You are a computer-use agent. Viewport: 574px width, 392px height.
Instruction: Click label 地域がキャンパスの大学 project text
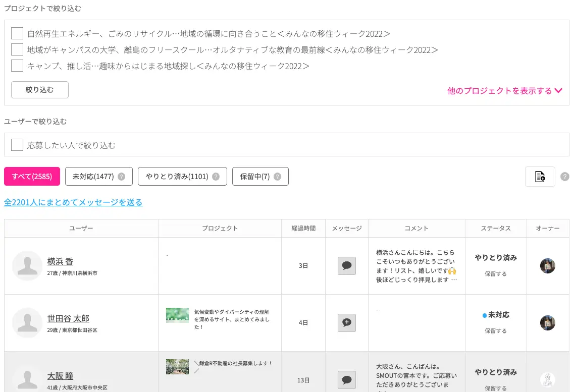(232, 50)
